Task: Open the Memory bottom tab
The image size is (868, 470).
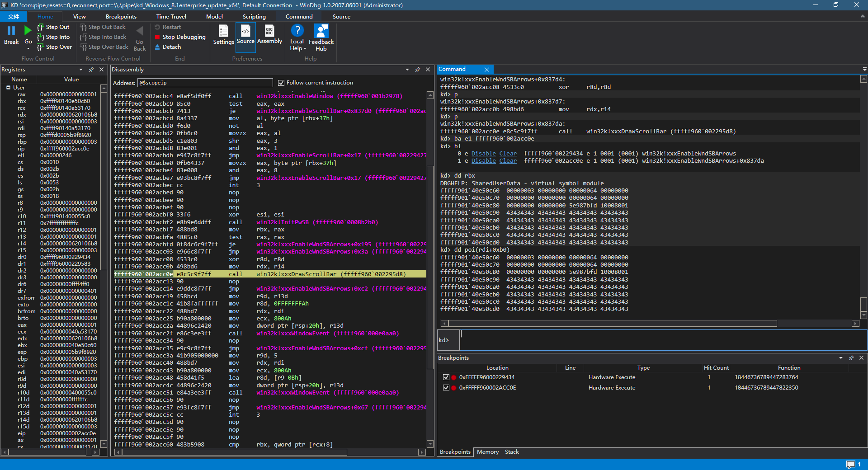Action: pyautogui.click(x=488, y=452)
